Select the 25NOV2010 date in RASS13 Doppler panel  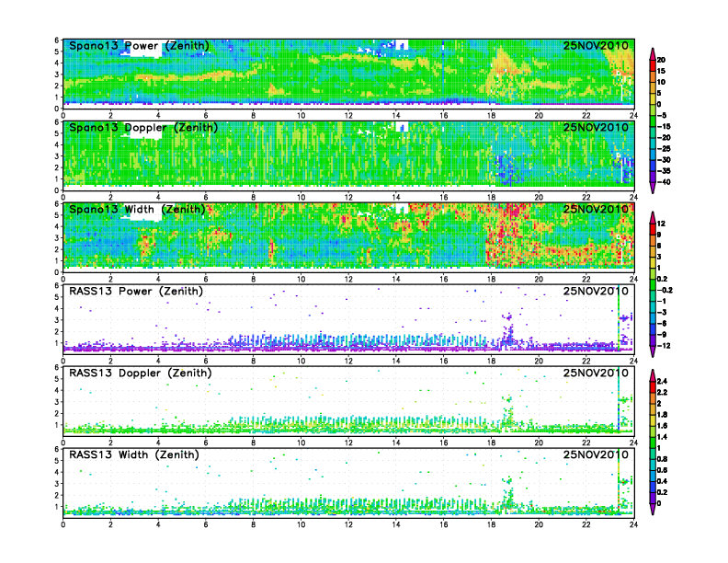(x=596, y=373)
